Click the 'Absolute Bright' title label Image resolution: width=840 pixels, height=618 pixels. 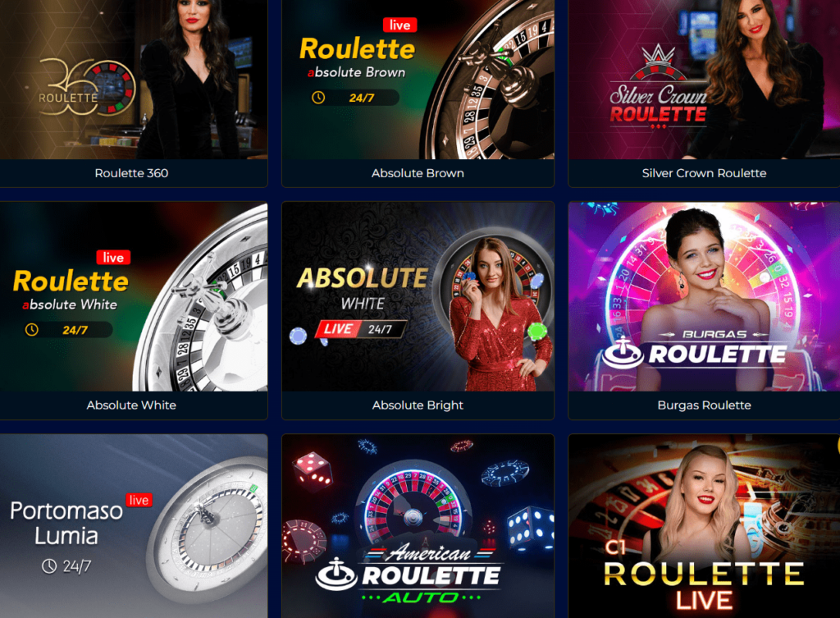pyautogui.click(x=418, y=405)
